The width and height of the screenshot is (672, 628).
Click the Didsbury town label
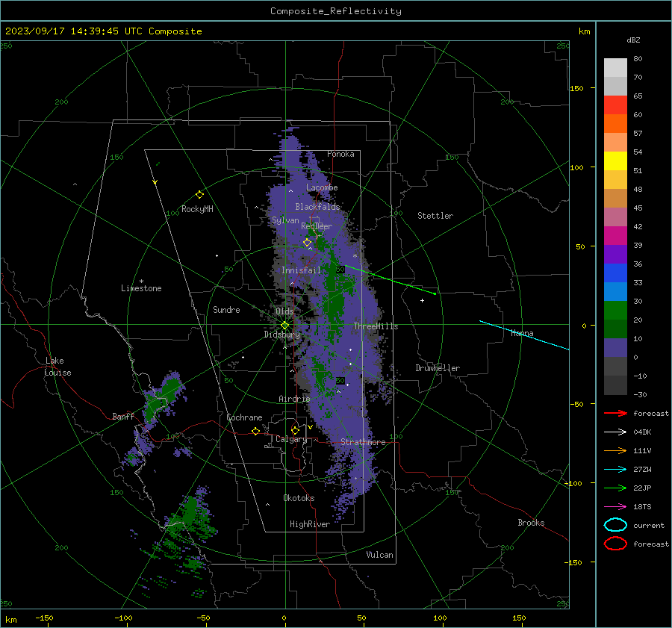281,335
